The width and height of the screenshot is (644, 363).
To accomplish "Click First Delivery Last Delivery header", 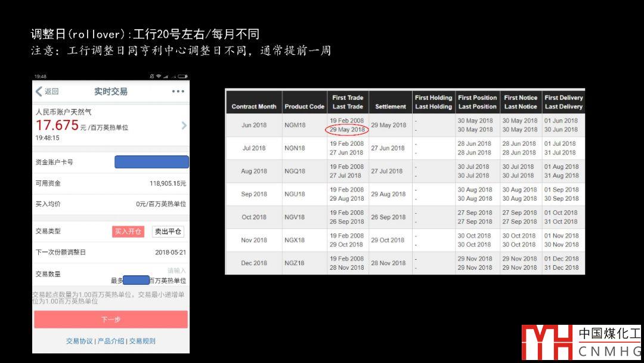I will [x=563, y=102].
